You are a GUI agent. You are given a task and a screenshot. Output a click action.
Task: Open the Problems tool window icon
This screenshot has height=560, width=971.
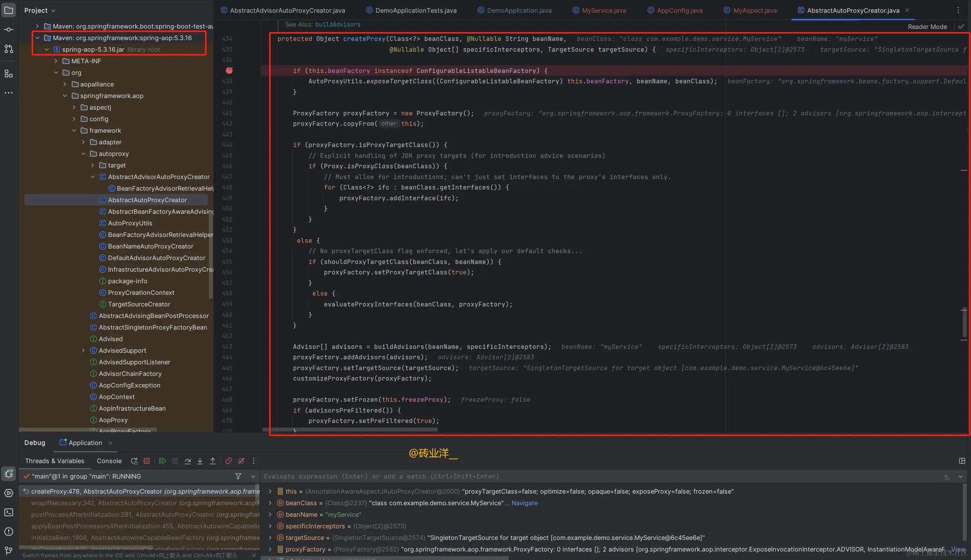[8, 531]
